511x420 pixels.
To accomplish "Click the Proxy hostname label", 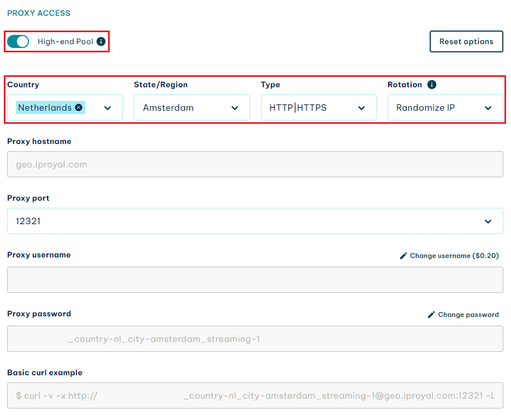I will (39, 141).
